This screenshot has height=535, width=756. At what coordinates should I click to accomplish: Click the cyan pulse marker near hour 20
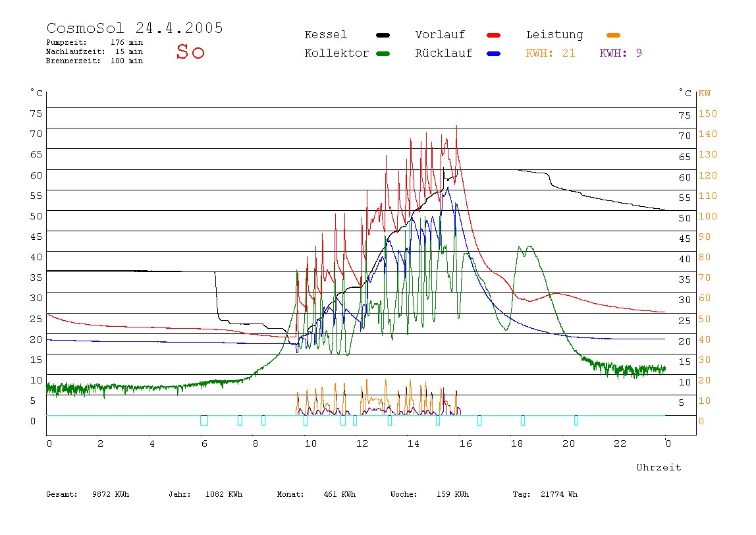(576, 420)
